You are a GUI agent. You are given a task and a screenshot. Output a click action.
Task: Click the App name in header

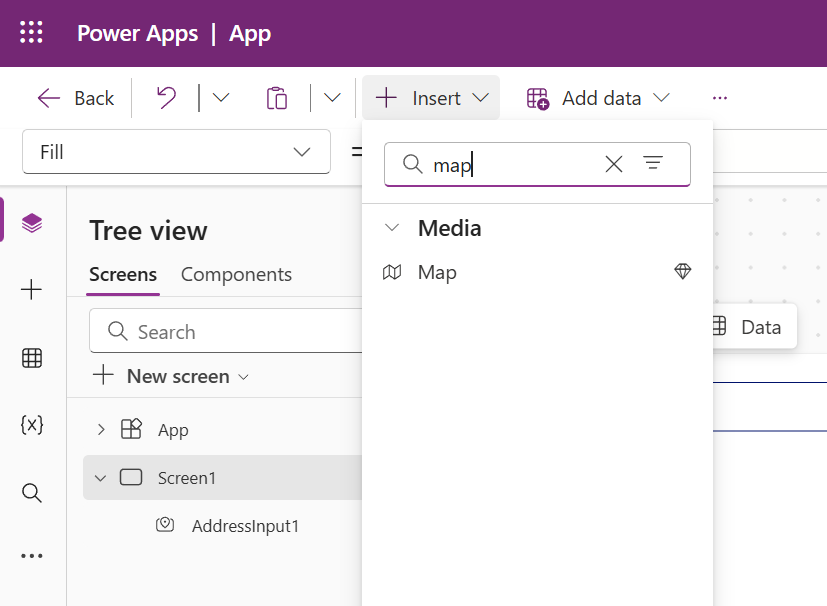(x=249, y=34)
